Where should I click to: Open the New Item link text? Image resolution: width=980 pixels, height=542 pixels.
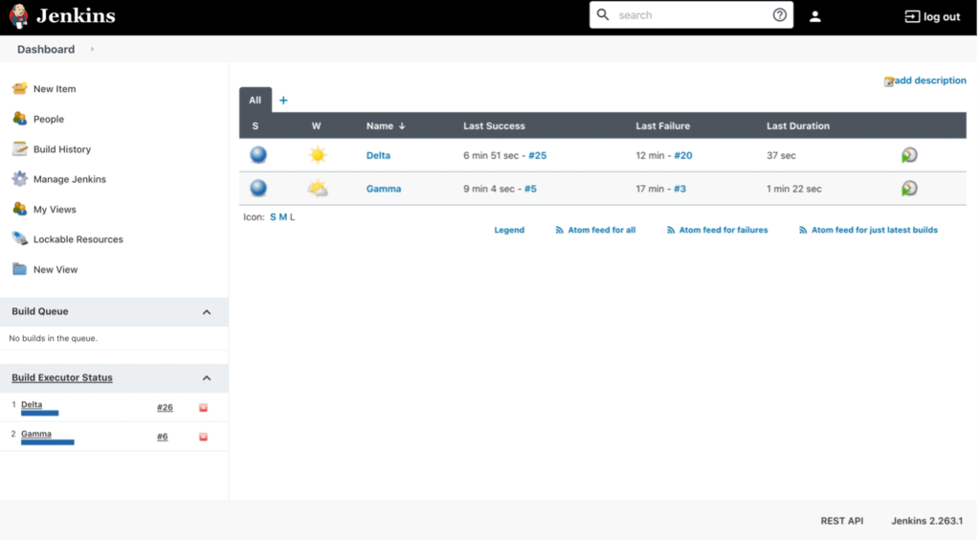(x=55, y=89)
